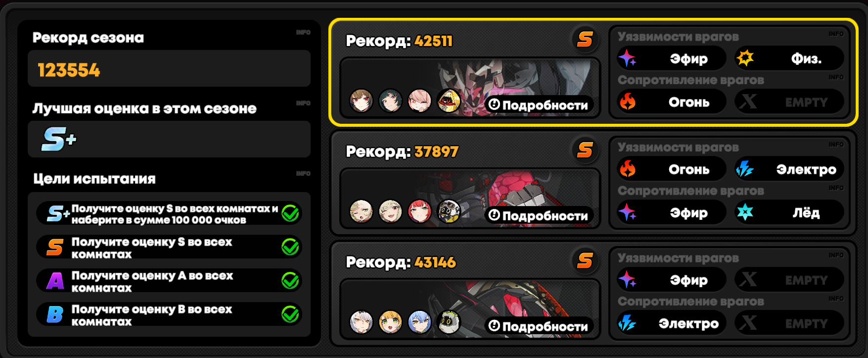Click the S rank badge beside record 43146
This screenshot has height=358, width=868.
(585, 260)
